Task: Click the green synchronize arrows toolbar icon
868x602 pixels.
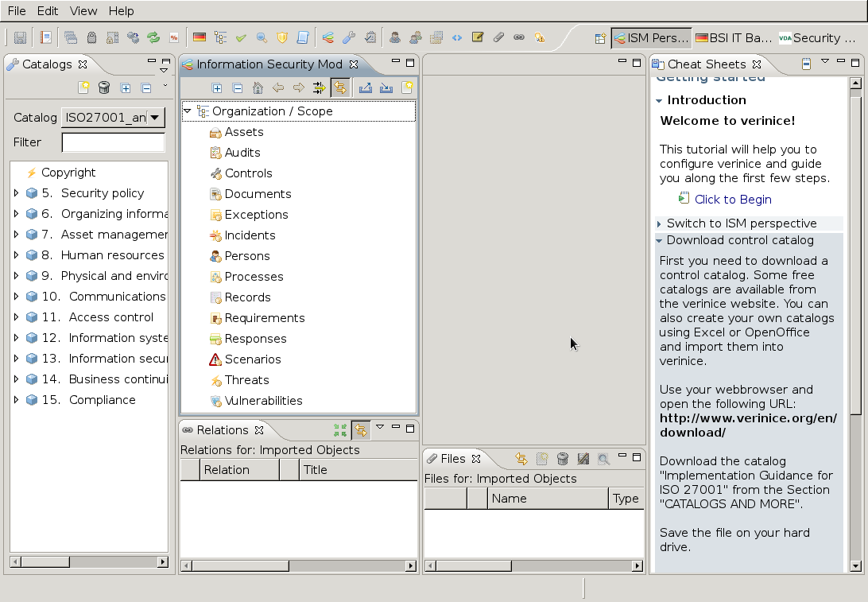Action: [x=153, y=37]
